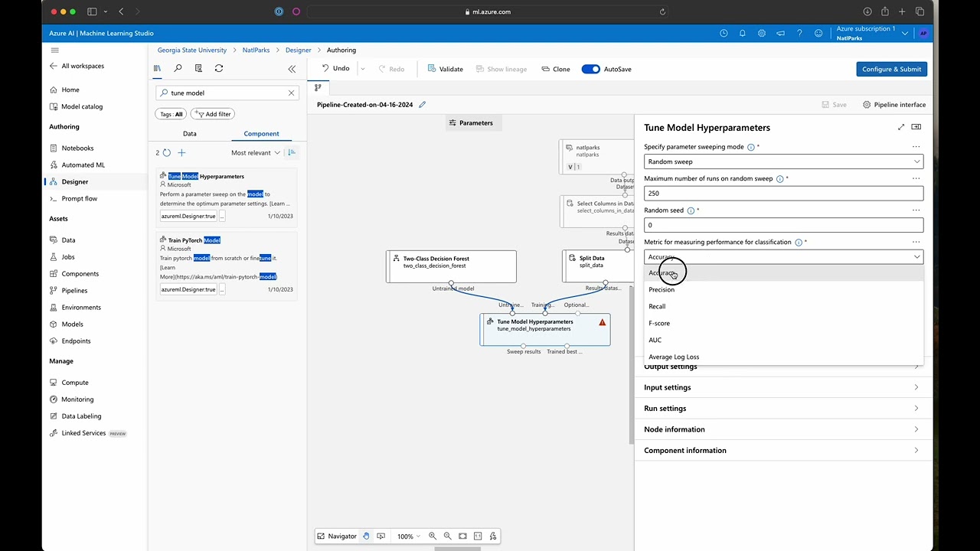Expand the Tune Model Hyperparameters panel to full size
980x551 pixels.
coord(901,127)
